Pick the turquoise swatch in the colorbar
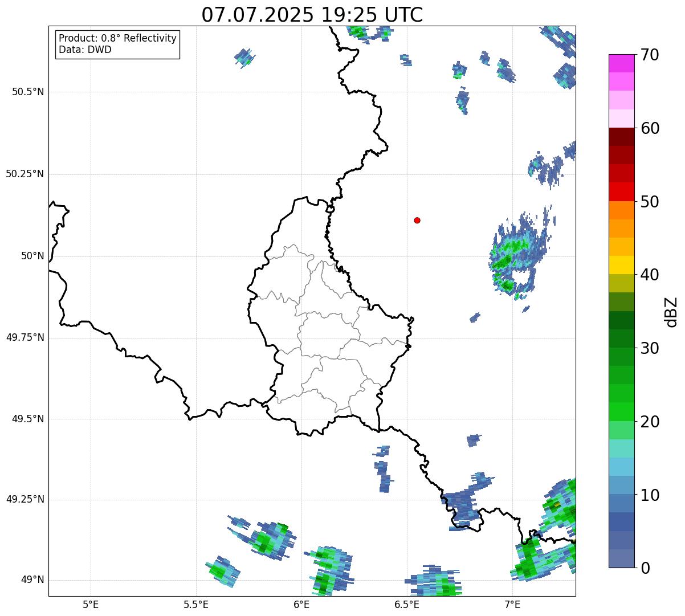 tap(621, 448)
